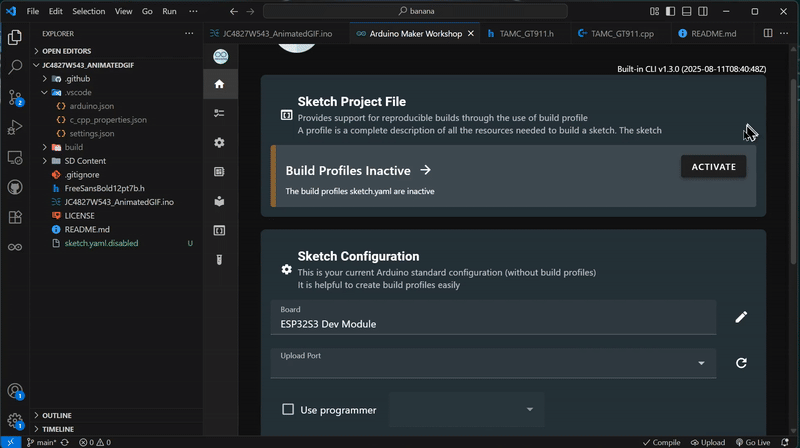Click Compile in the status bar

(662, 442)
